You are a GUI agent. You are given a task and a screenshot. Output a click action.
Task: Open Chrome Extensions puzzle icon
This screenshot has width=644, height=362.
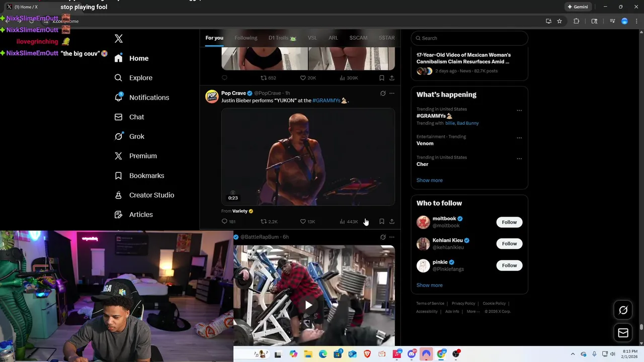[577, 21]
